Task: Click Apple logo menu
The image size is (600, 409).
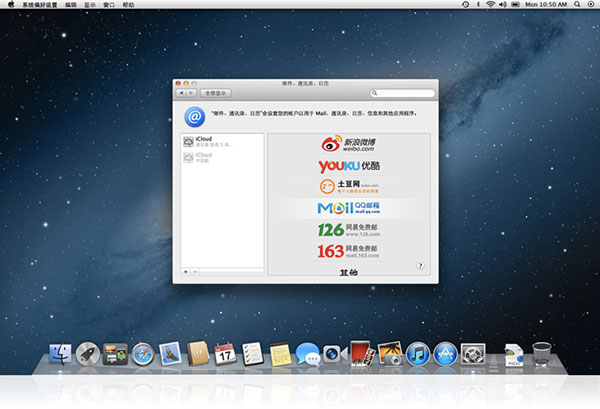Action: [11, 4]
